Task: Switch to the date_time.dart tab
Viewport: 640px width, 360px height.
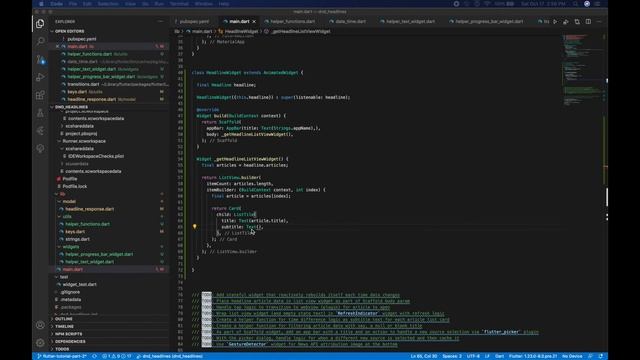Action: [x=350, y=22]
